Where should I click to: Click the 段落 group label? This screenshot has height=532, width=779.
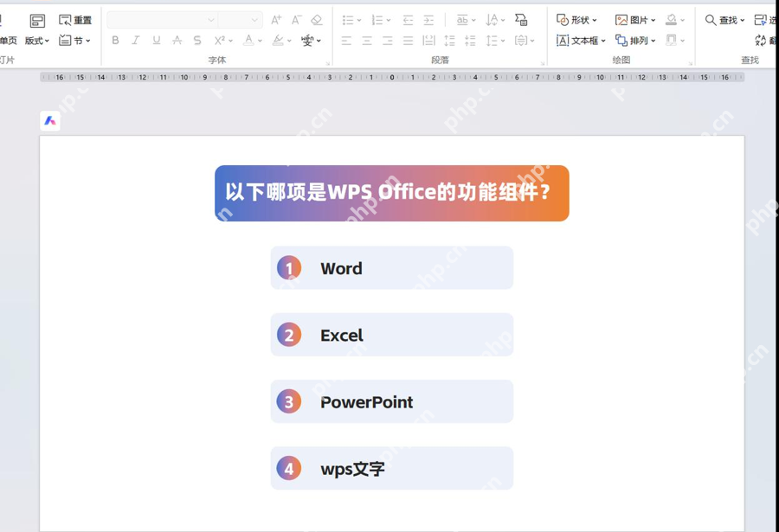point(441,60)
